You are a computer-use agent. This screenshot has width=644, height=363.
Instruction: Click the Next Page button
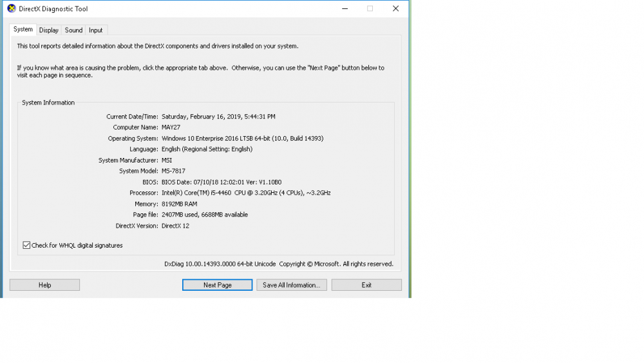[217, 285]
